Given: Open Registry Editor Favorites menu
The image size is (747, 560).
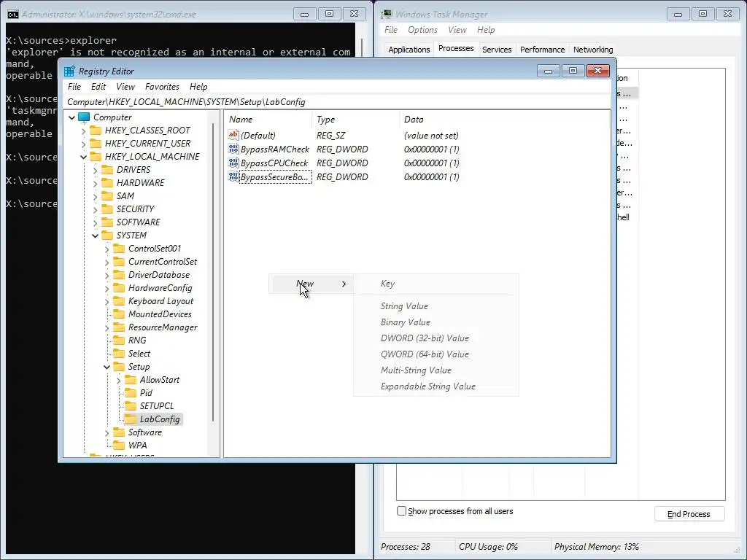Looking at the screenshot, I should (162, 87).
